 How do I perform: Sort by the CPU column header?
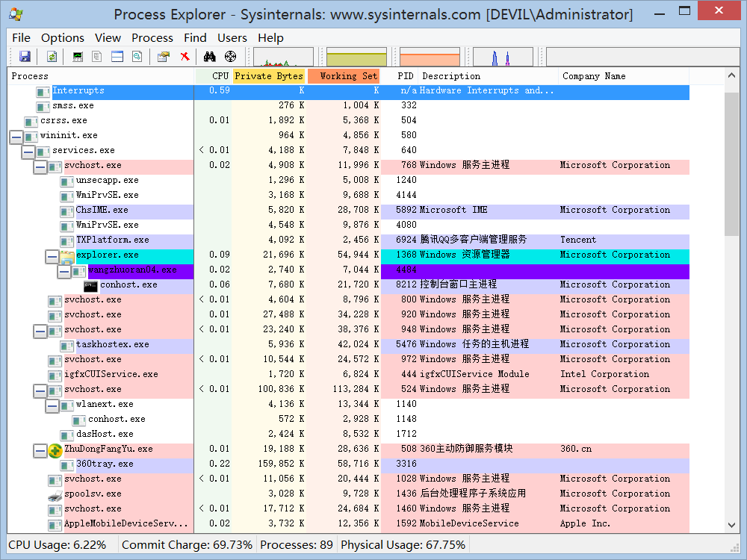tap(214, 76)
